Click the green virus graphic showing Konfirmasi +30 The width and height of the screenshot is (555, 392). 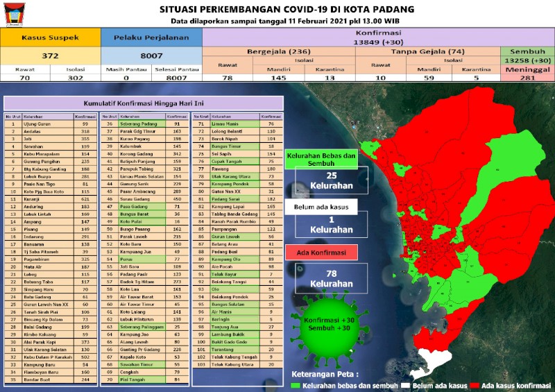coord(329,328)
